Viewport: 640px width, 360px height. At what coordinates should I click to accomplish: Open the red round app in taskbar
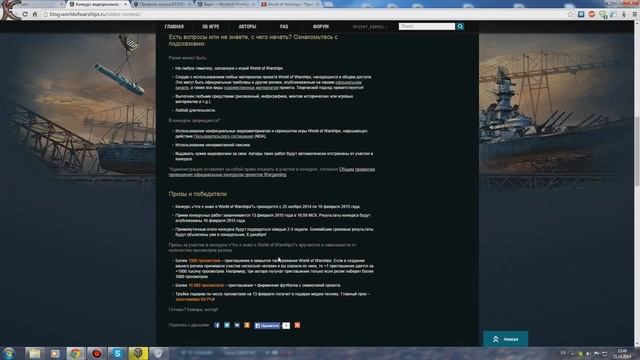point(96,353)
